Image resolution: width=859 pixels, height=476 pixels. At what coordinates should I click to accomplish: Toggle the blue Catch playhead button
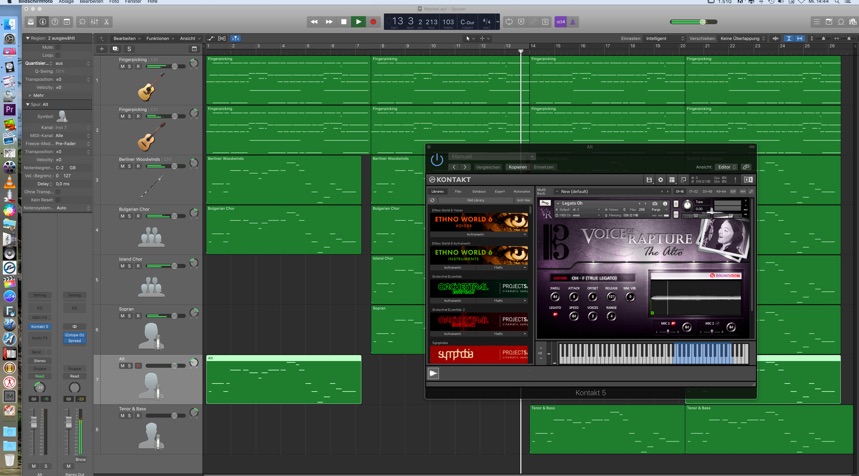tap(235, 38)
